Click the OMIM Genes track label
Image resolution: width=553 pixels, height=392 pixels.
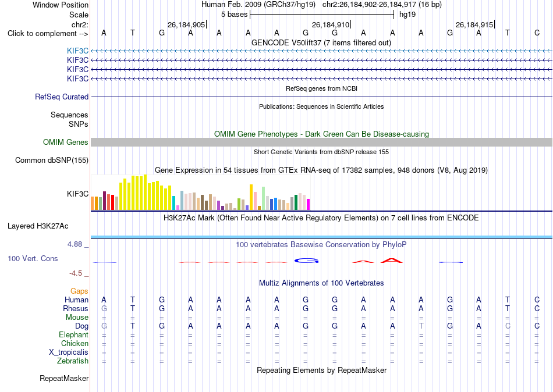pyautogui.click(x=66, y=142)
